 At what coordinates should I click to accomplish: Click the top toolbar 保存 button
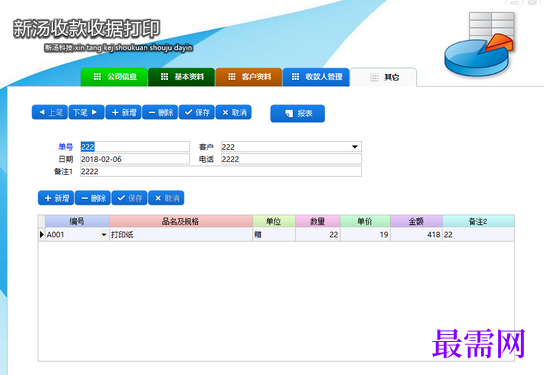click(197, 112)
